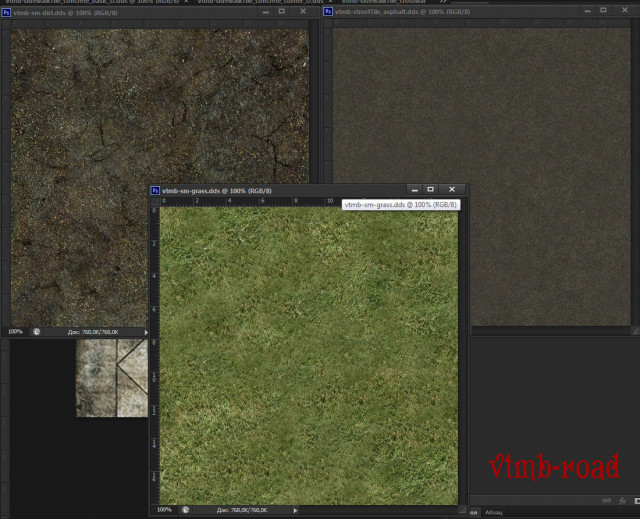Click vtmb-sm-dirt.dds window title text
The width and height of the screenshot is (640, 519).
click(65, 13)
